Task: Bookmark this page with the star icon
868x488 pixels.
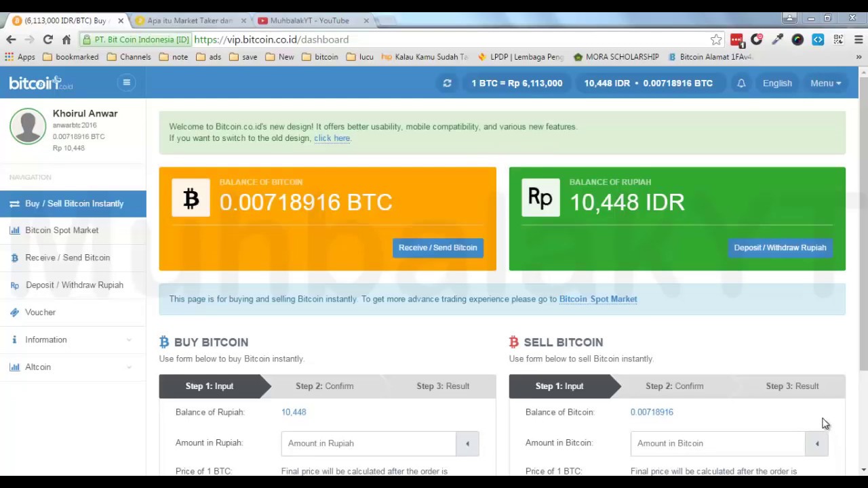Action: (x=716, y=40)
